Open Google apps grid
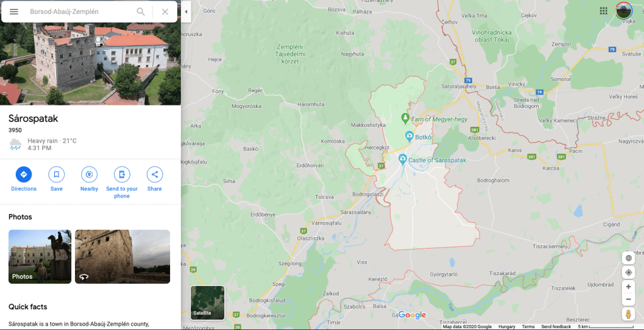The width and height of the screenshot is (644, 330). pos(604,11)
